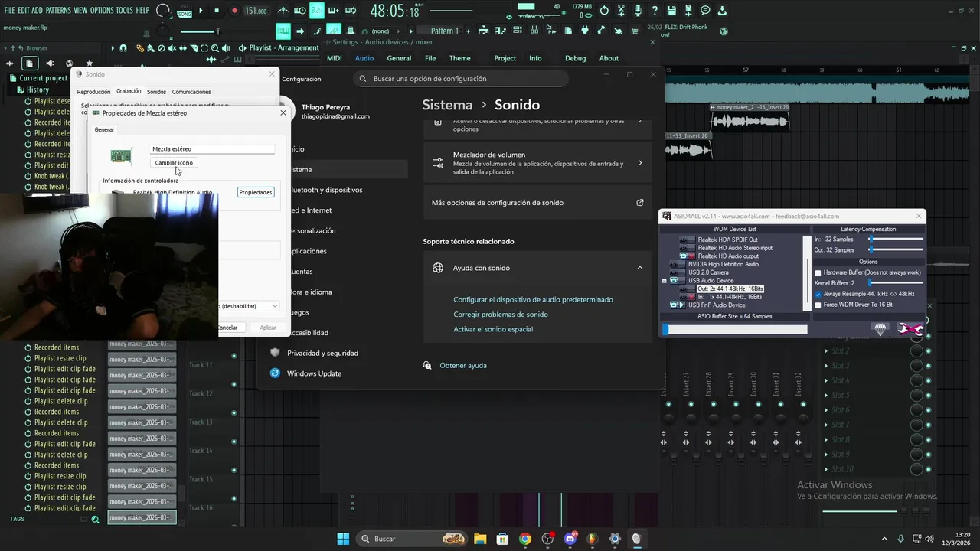The image size is (980, 551).
Task: Click the Stop button in FL Studio transport
Action: 217,11
